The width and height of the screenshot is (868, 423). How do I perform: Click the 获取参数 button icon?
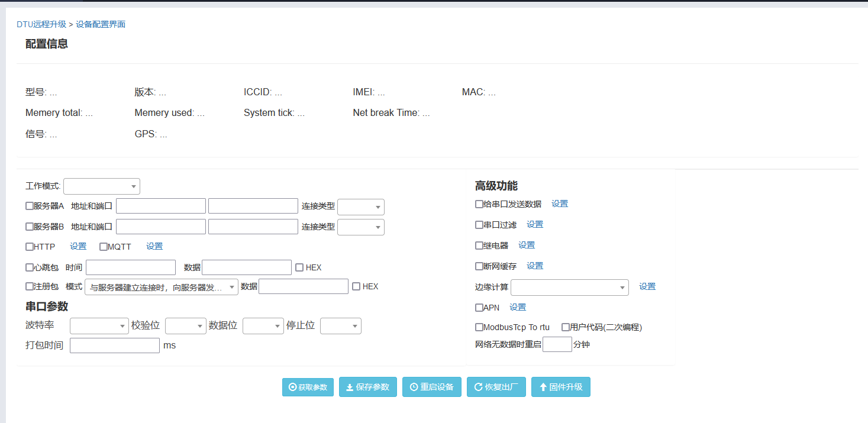click(292, 388)
